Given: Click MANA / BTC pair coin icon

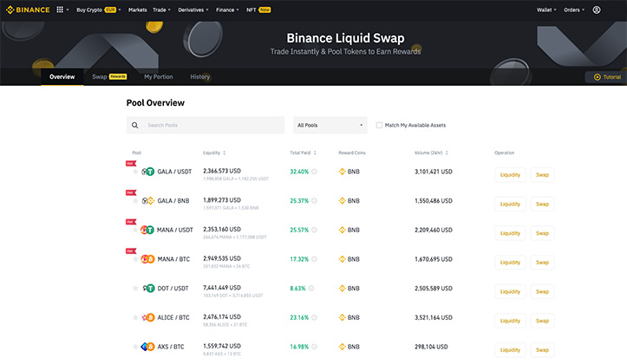Looking at the screenshot, I should [x=147, y=259].
